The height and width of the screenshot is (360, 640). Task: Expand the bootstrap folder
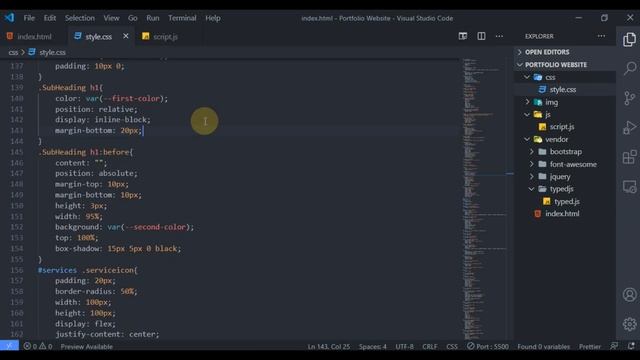click(565, 151)
